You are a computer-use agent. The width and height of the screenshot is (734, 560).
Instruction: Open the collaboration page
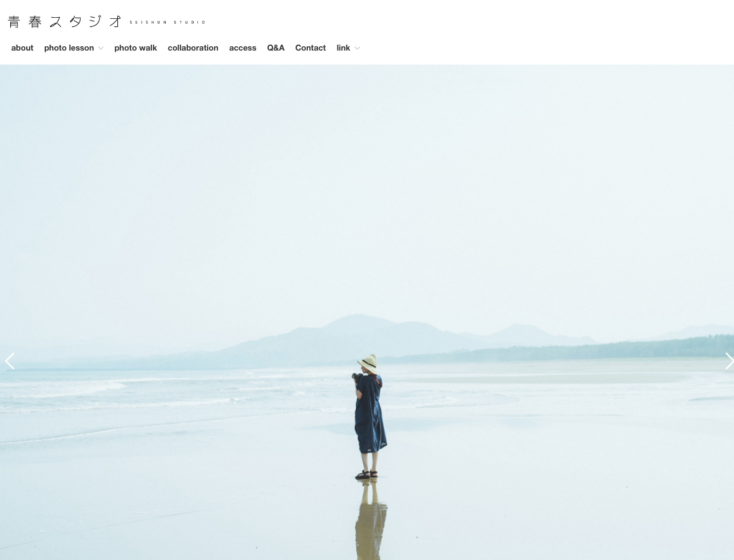[x=193, y=48]
